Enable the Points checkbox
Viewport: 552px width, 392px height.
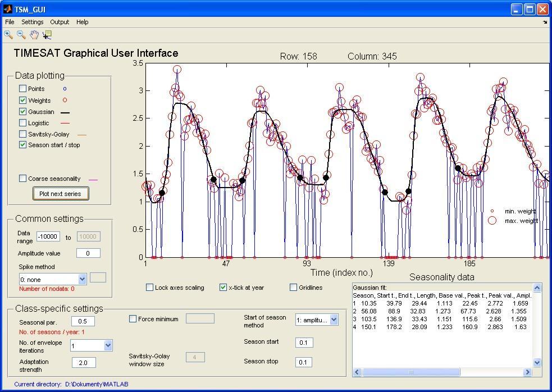pos(22,89)
